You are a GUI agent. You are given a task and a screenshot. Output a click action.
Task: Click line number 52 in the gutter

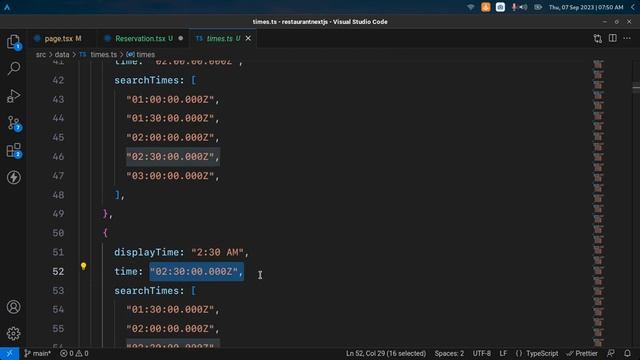pyautogui.click(x=58, y=271)
